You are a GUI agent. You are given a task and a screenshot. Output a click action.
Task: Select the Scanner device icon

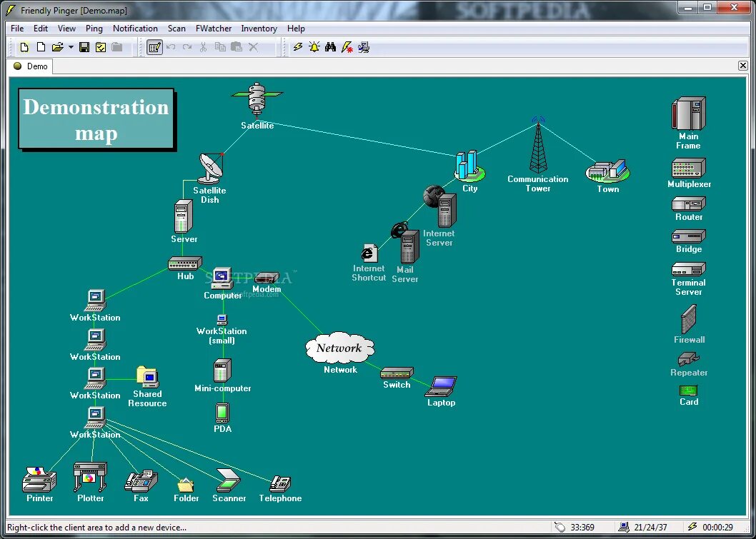(228, 480)
